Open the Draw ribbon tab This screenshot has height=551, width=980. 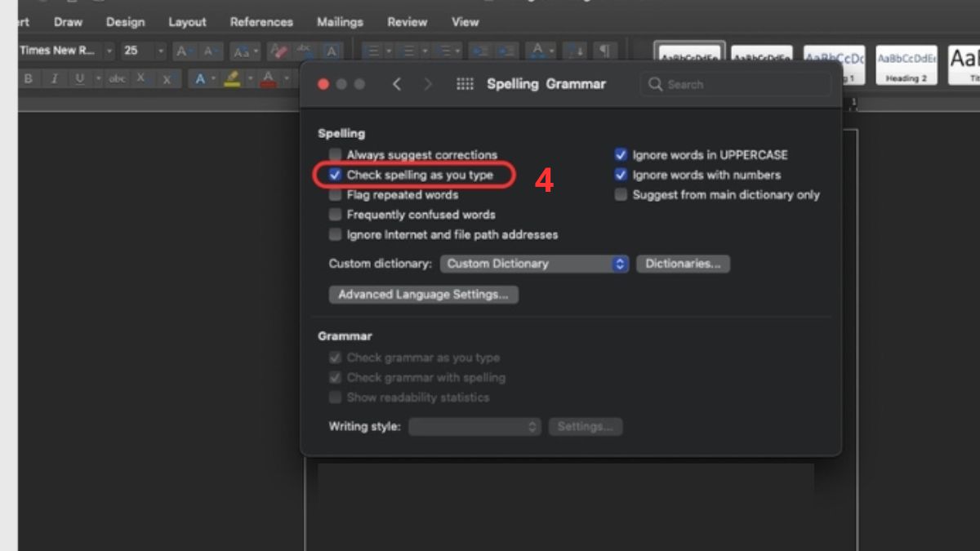[68, 22]
